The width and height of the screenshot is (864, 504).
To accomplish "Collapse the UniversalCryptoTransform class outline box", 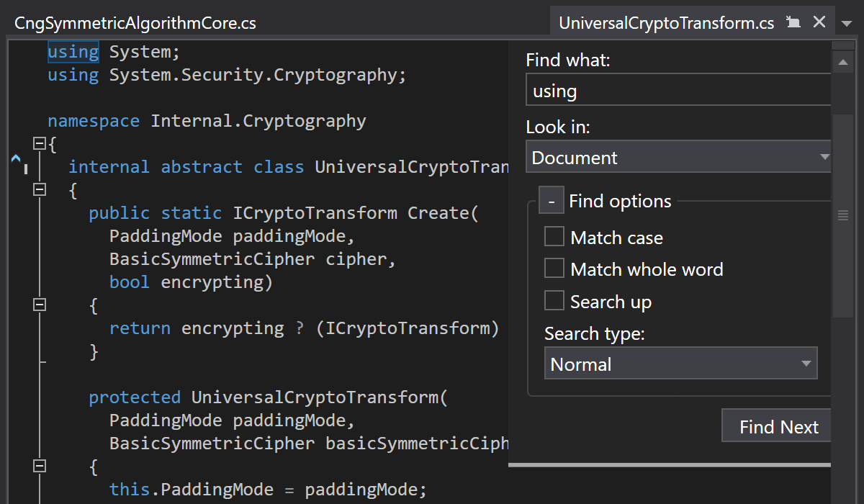I will [40, 190].
